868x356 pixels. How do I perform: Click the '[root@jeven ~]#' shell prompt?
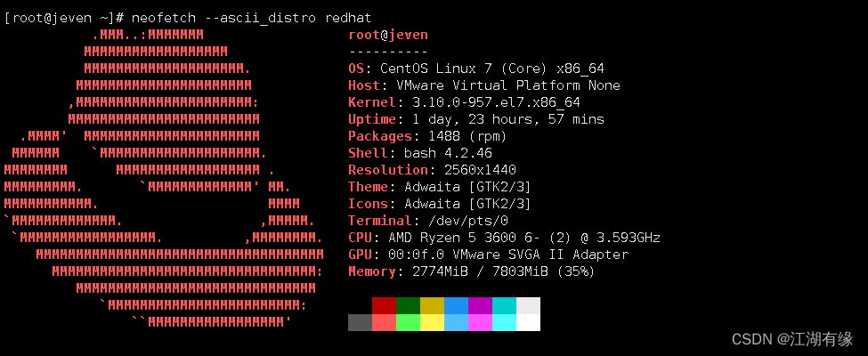point(64,19)
